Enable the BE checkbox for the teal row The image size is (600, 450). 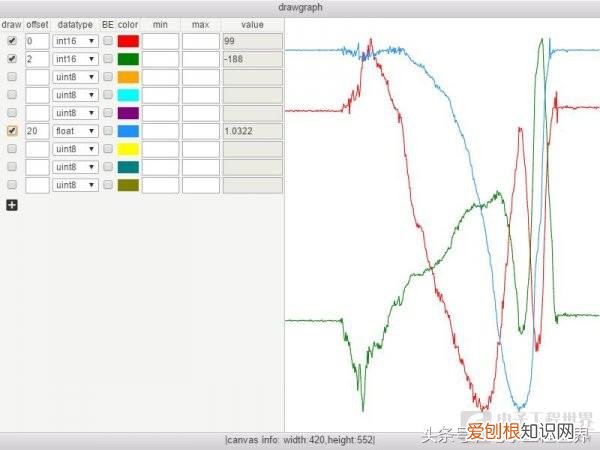(x=108, y=167)
